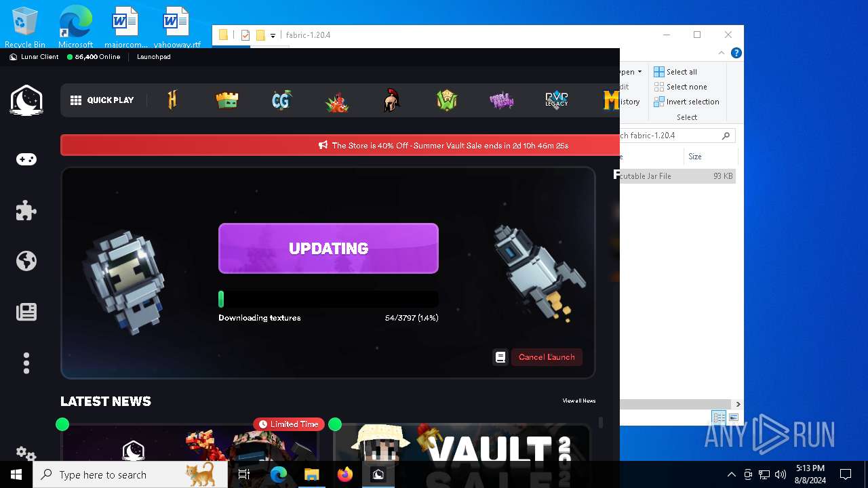Click the Lunar Client taskbar icon
This screenshot has height=488, width=868.
point(378,474)
